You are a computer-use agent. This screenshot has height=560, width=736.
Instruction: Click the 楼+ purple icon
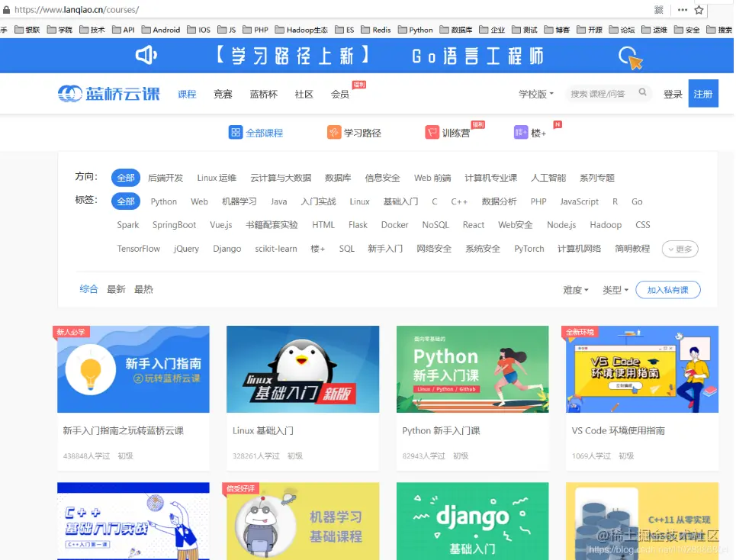tap(521, 133)
